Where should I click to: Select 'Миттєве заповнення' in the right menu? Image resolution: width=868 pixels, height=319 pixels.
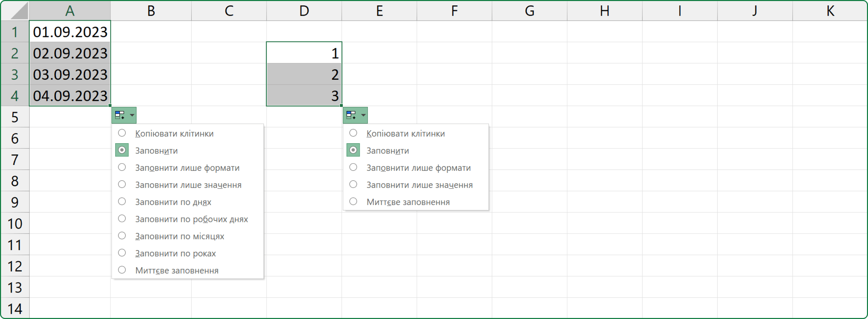353,202
